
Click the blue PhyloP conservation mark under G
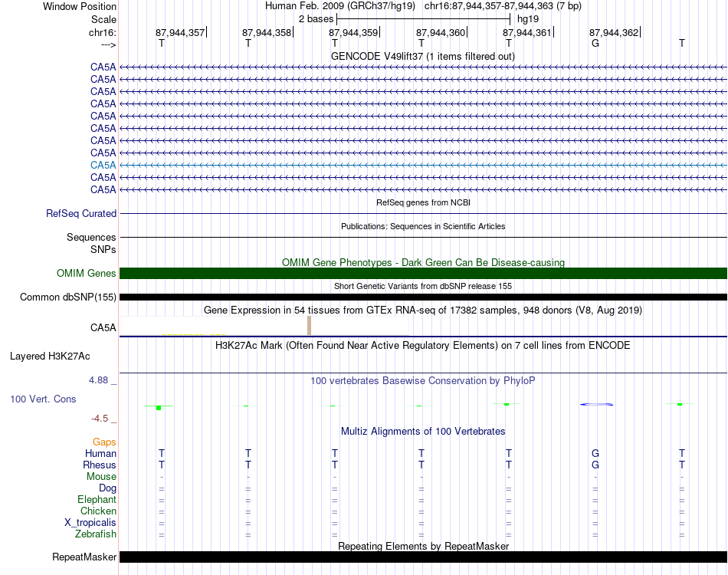[x=597, y=405]
